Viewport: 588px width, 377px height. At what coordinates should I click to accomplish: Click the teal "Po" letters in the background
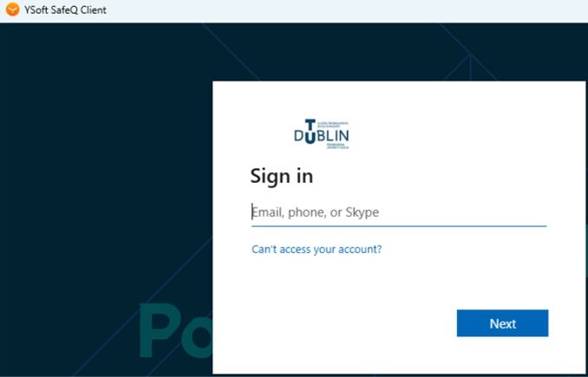tap(176, 330)
